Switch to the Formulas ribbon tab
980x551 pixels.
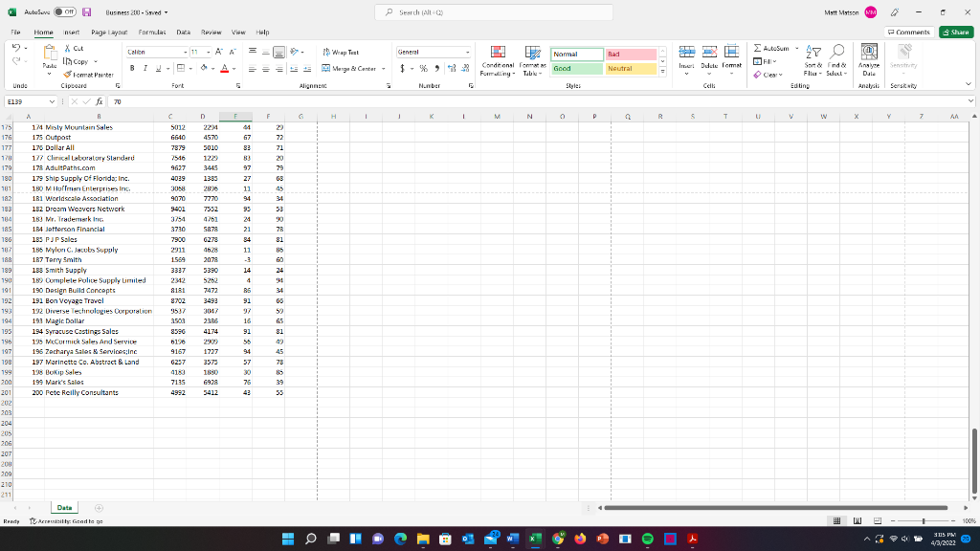[x=154, y=32]
